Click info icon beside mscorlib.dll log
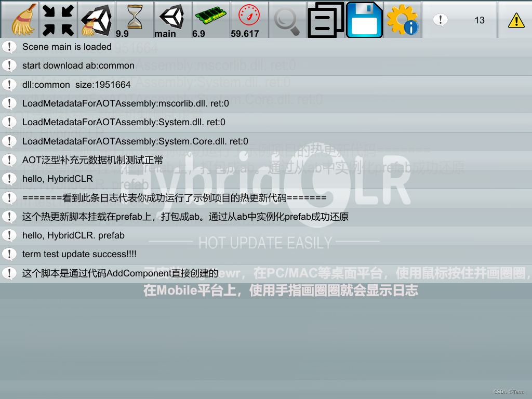This screenshot has width=532, height=399. [x=9, y=103]
